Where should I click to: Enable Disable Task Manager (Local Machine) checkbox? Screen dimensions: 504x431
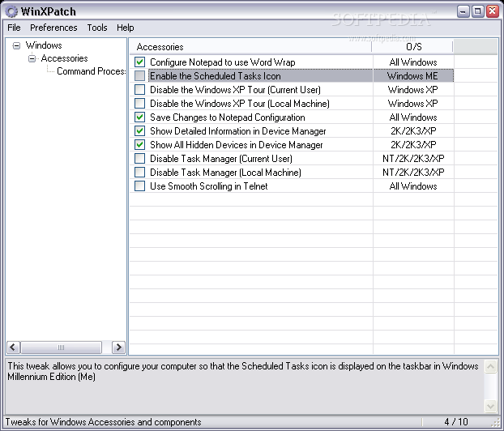[x=140, y=173]
